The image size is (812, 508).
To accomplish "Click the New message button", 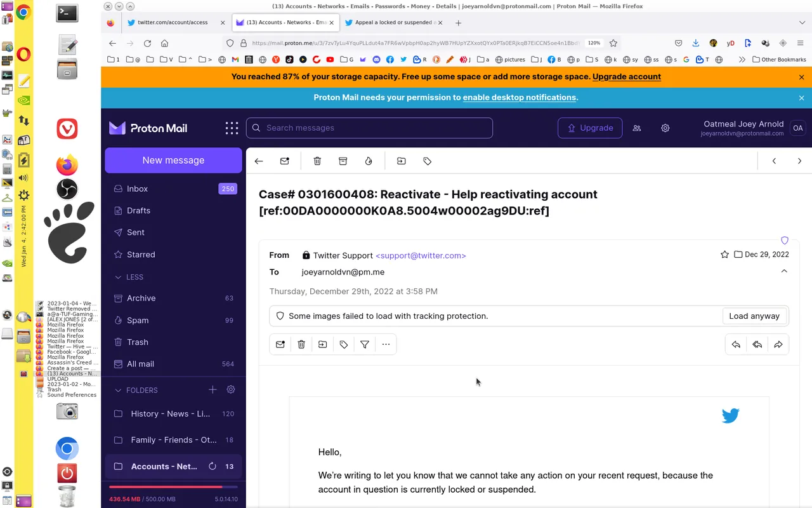I will coord(173,160).
